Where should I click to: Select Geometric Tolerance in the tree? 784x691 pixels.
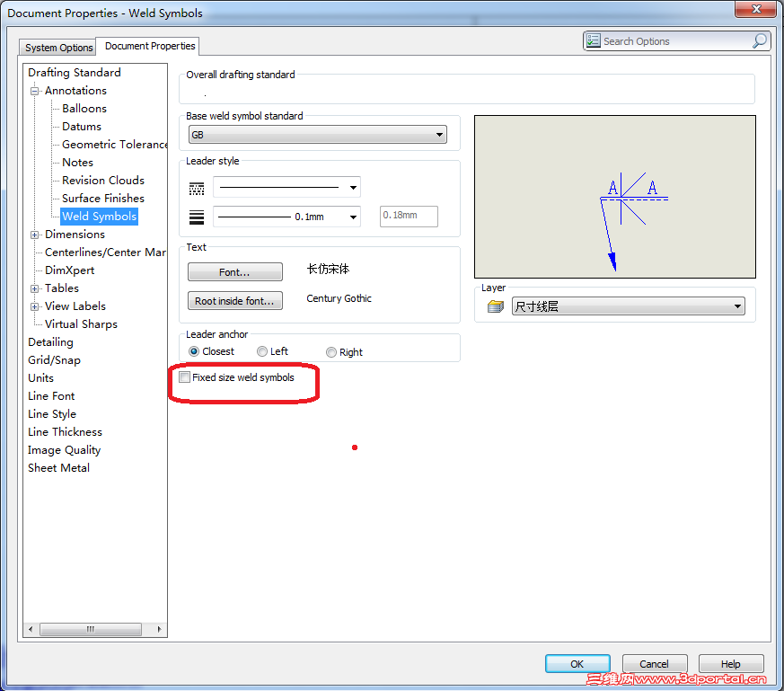pyautogui.click(x=114, y=145)
